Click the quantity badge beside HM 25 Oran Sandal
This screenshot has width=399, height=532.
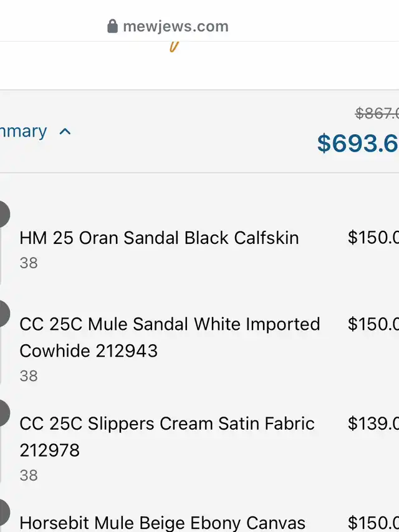(x=4, y=214)
